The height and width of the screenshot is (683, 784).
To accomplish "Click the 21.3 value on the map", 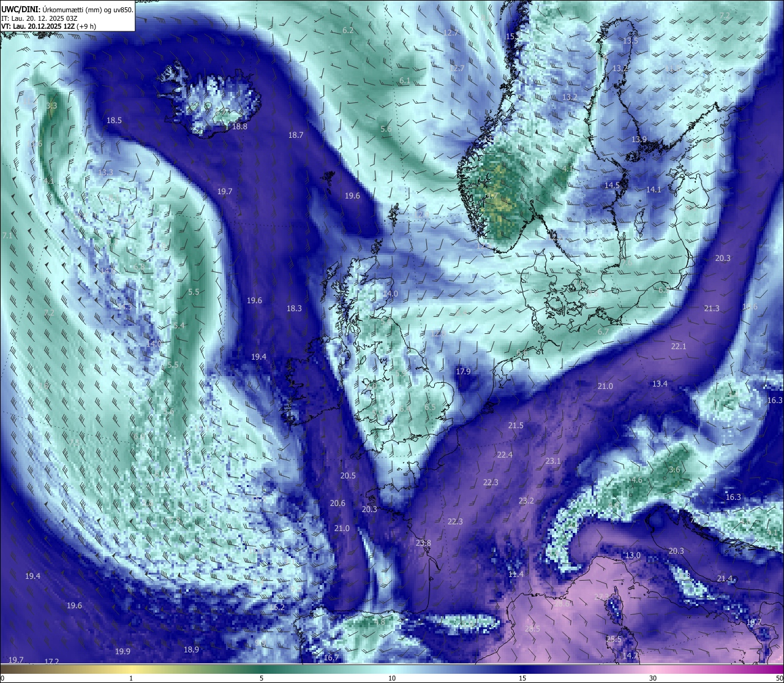I will point(712,309).
